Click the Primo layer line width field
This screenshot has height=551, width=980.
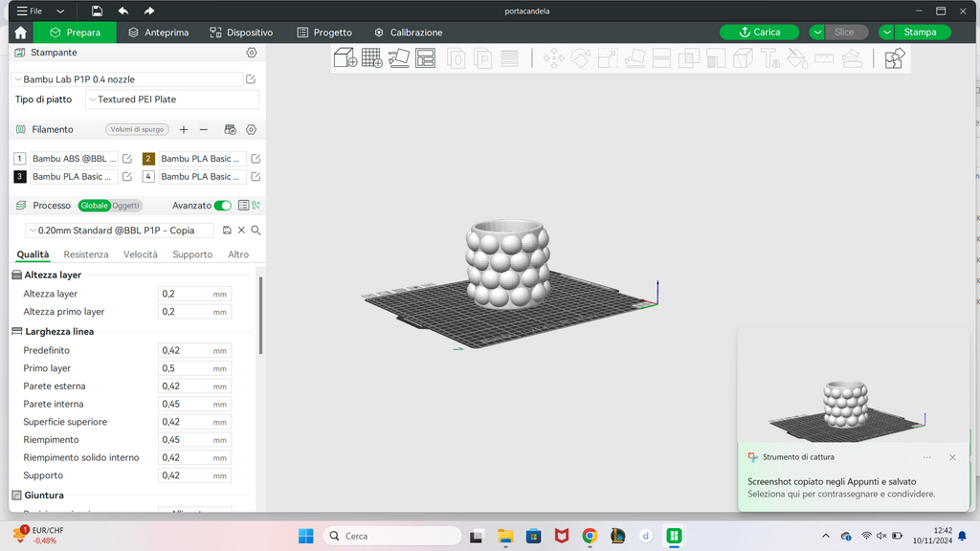(194, 368)
